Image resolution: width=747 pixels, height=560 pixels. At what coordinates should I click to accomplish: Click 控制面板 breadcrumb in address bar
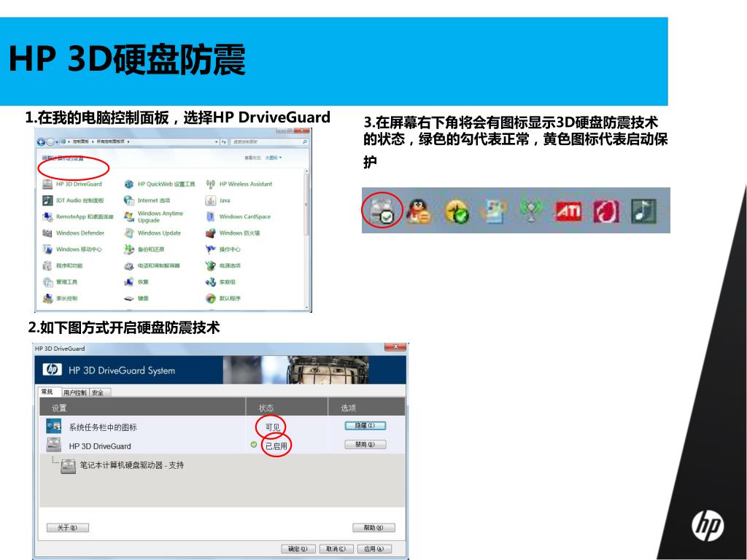tap(80, 142)
